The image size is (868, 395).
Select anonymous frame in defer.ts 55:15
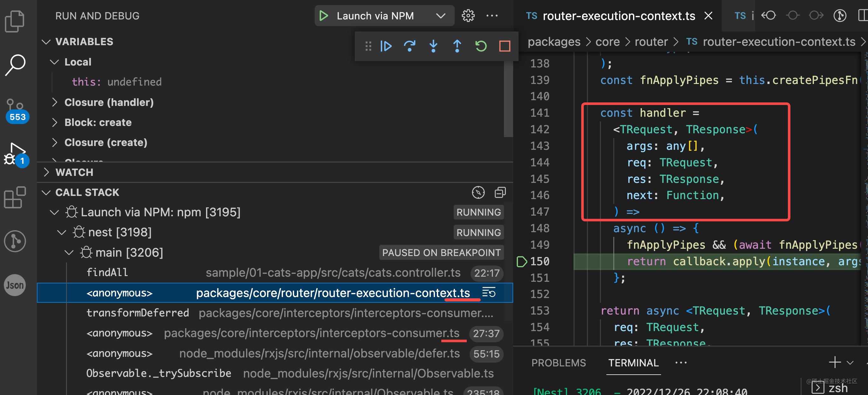(275, 353)
